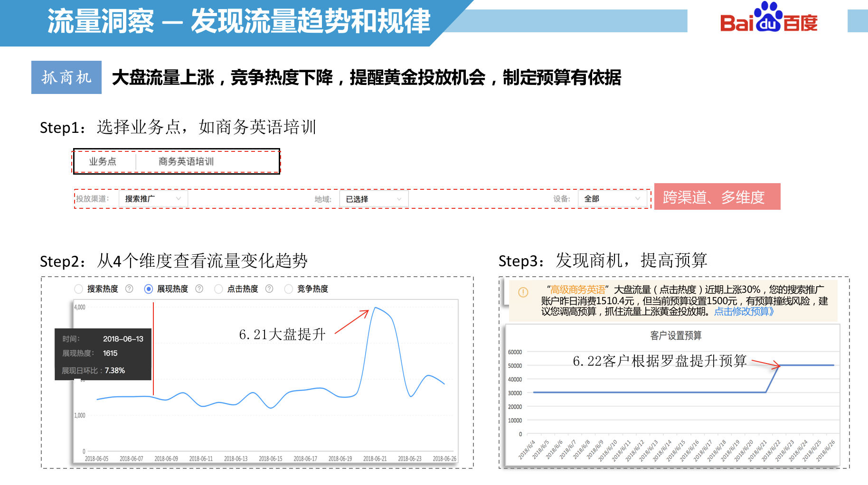This screenshot has width=868, height=485.
Task: Click the 点击修改预算 link
Action: [744, 311]
